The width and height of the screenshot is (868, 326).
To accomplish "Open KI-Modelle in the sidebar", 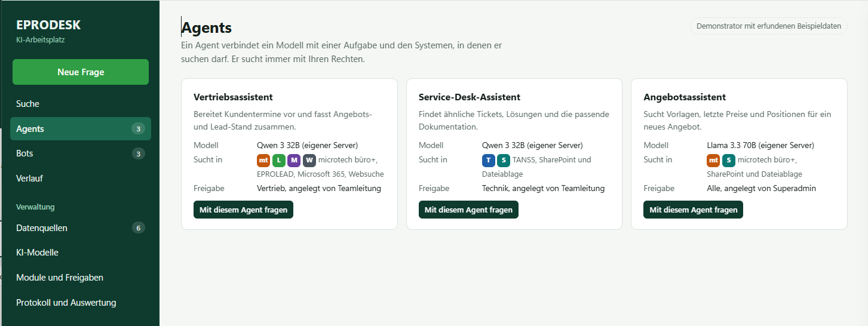I will tap(81, 253).
